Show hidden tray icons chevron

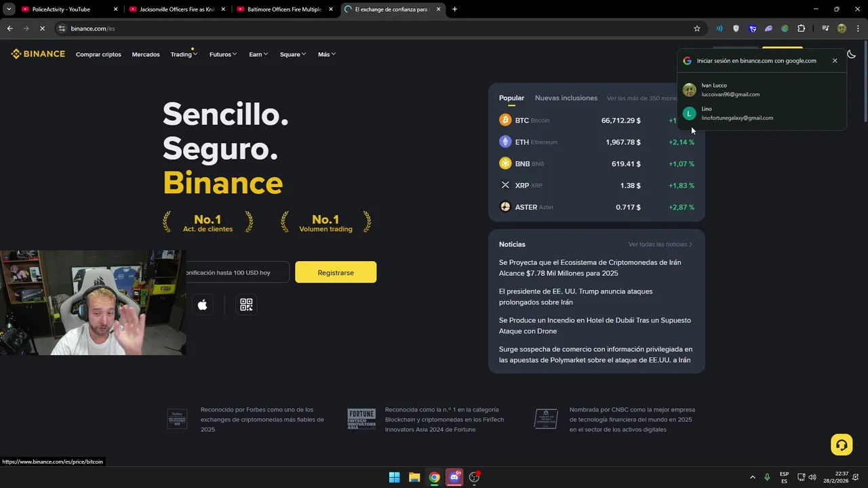click(752, 477)
